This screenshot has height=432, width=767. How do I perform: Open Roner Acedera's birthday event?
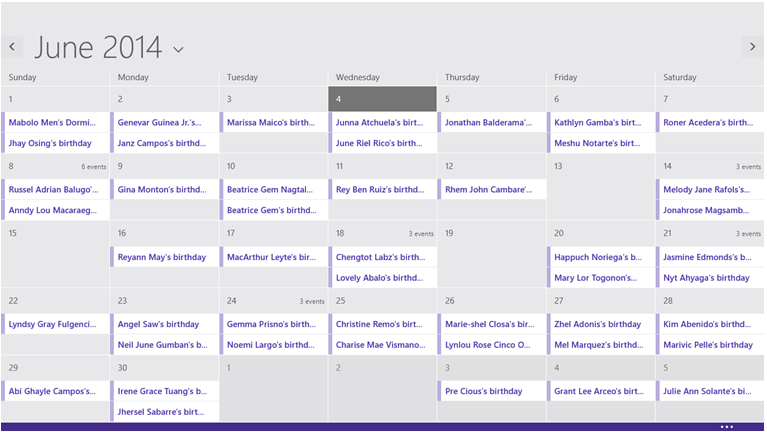coord(709,123)
